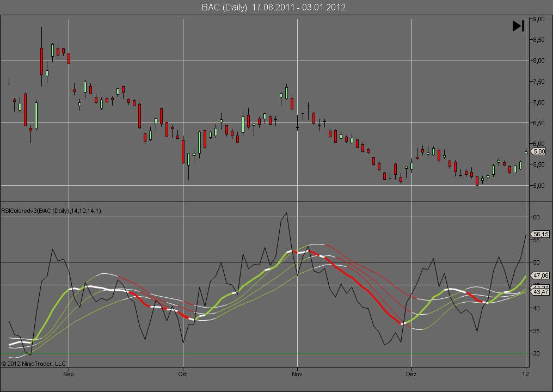Click the 5,50 price axis label

(x=539, y=164)
